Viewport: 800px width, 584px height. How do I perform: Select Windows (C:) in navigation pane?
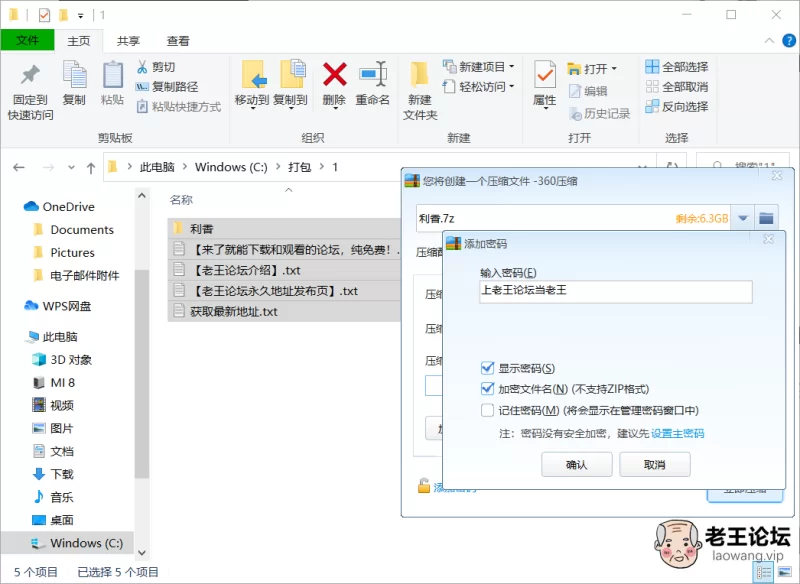pos(86,543)
